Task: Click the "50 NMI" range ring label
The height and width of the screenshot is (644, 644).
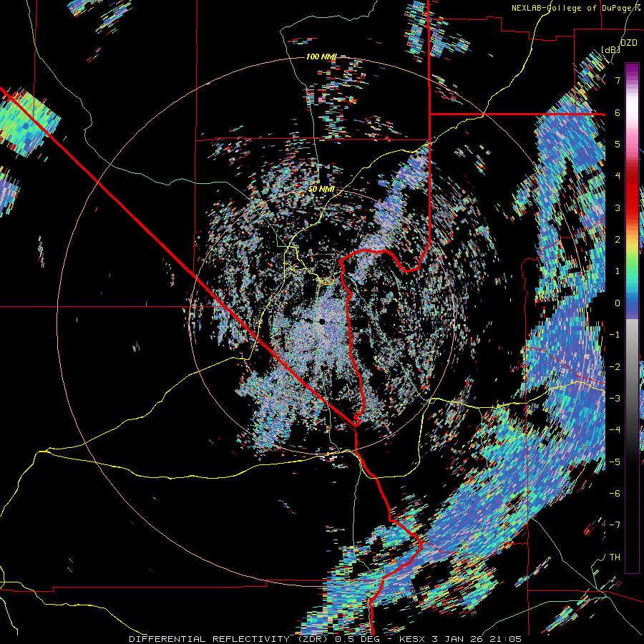Action: point(321,190)
